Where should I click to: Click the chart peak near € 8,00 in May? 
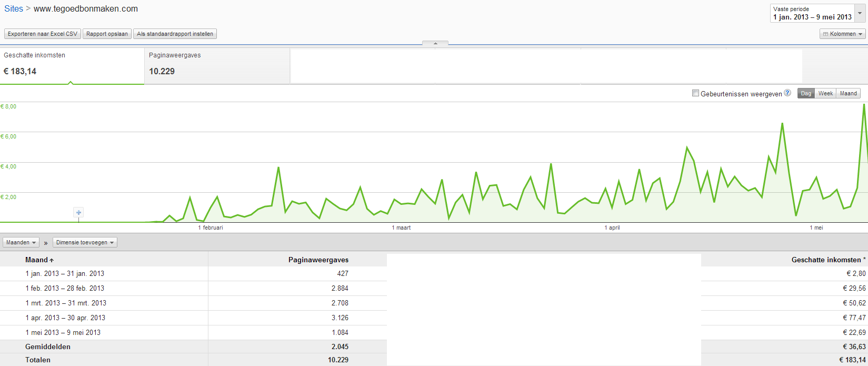864,105
